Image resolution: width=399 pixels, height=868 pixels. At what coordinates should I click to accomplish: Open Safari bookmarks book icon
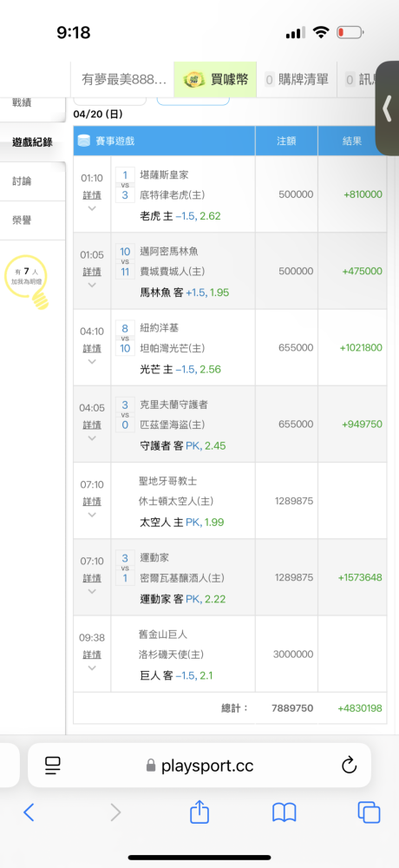point(285,812)
